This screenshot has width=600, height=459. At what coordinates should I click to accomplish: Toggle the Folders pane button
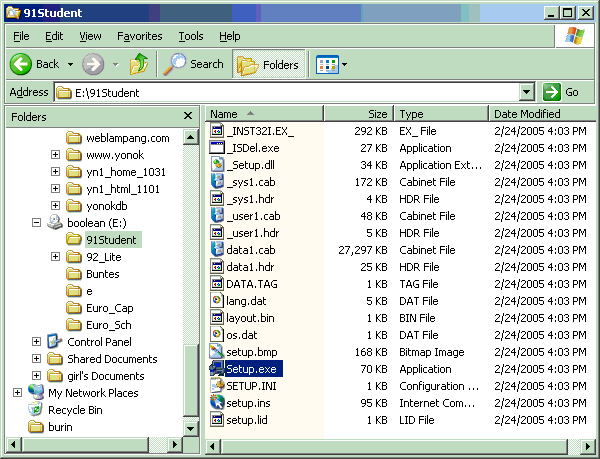click(270, 64)
